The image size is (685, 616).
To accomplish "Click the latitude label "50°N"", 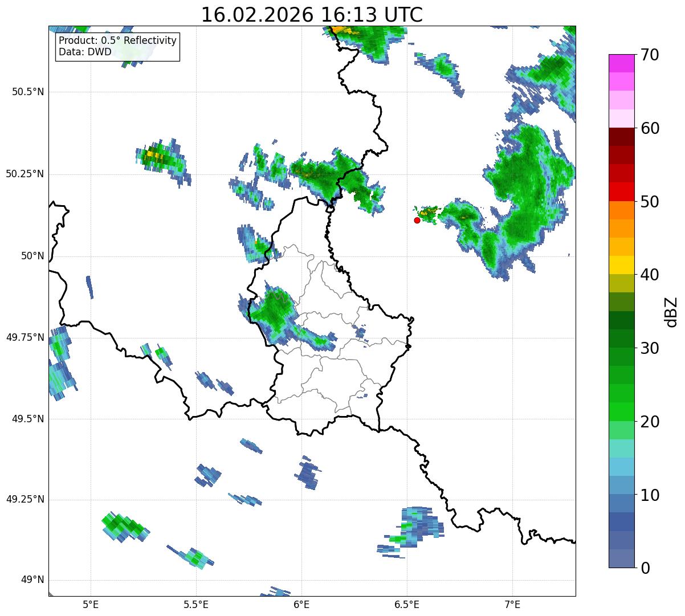I will 32,256.
